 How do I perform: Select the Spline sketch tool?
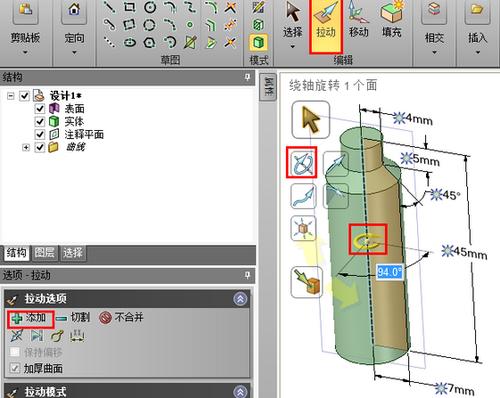click(190, 7)
